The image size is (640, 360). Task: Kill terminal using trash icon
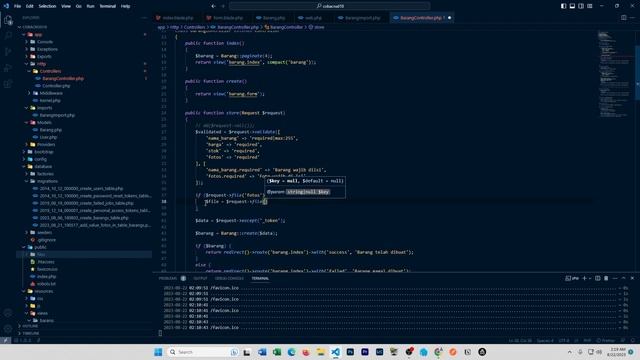pyautogui.click(x=606, y=278)
